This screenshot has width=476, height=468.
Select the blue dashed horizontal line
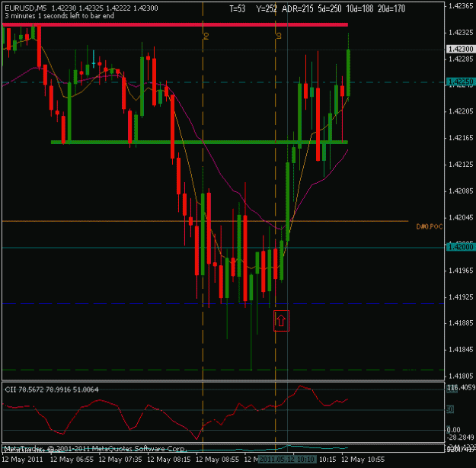[x=223, y=303]
